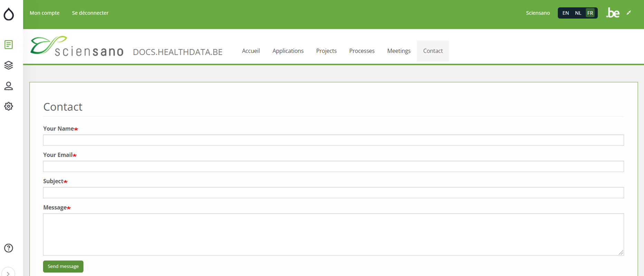Click the .be Belgium logo
Screen dimensions: 644x276
coord(613,13)
